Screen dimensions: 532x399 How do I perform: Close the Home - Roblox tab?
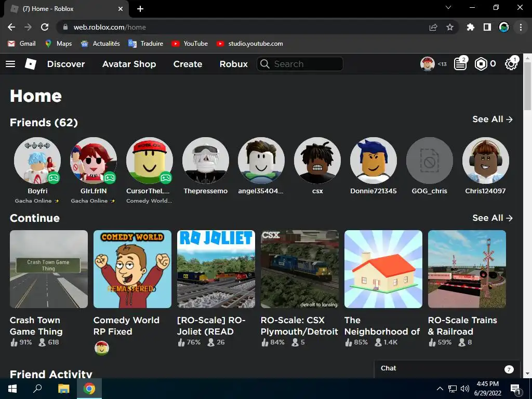[121, 9]
